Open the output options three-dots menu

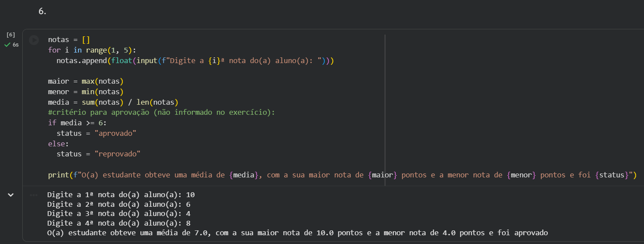(x=34, y=195)
